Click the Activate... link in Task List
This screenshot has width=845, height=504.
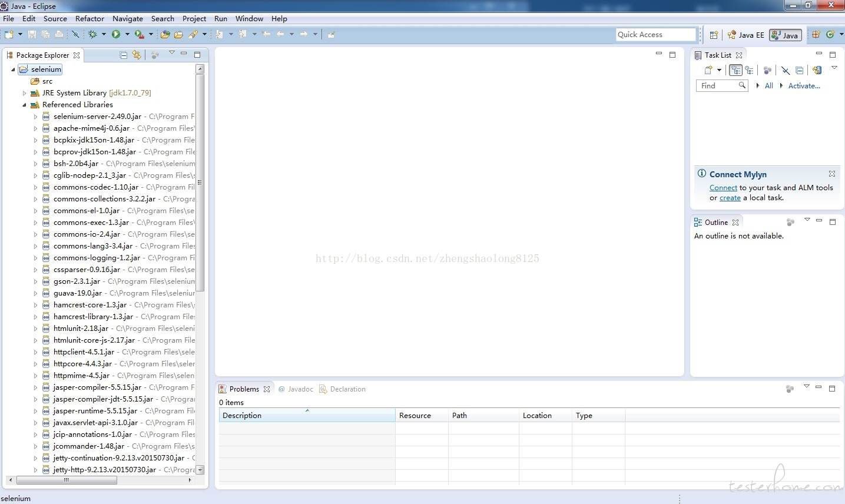804,86
